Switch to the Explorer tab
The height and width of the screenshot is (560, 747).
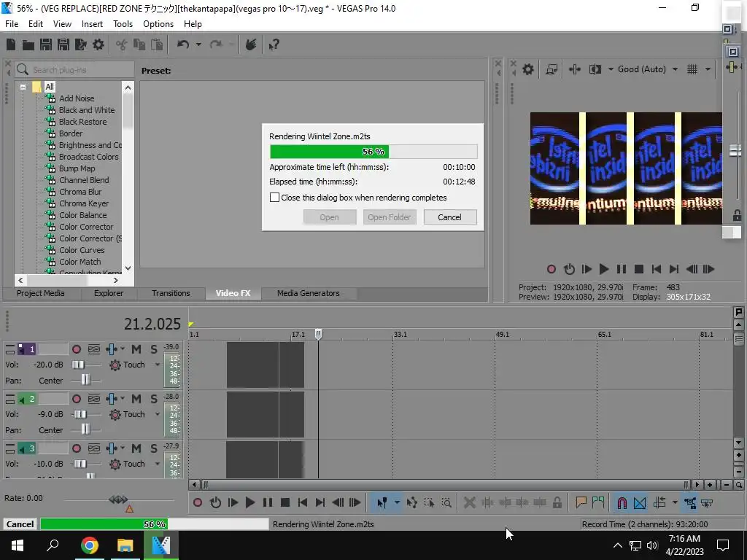coord(108,293)
